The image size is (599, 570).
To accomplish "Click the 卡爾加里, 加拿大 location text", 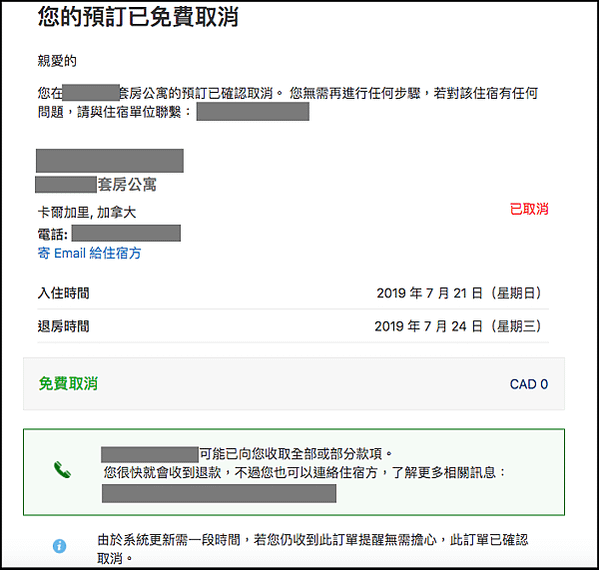I will pyautogui.click(x=87, y=212).
